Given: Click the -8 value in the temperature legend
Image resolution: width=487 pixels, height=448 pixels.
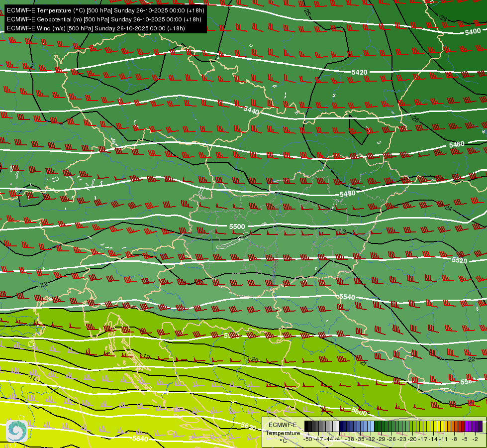Looking at the screenshot, I should pos(454,440).
